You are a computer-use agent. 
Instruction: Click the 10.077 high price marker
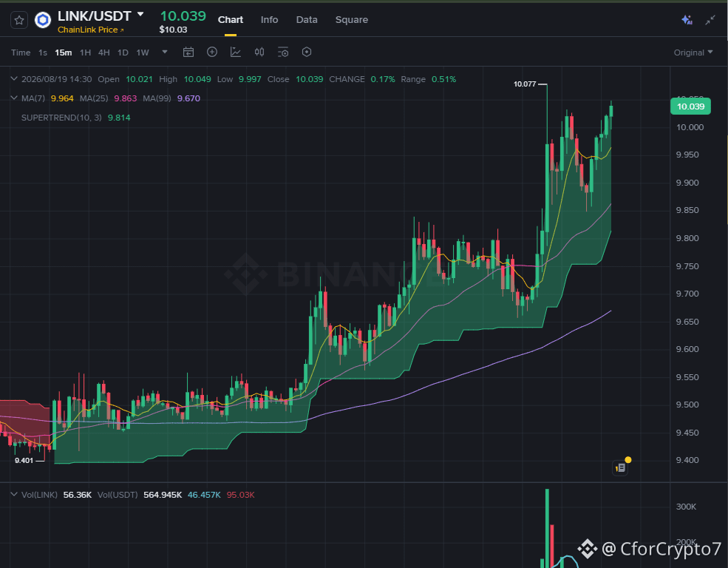coord(525,84)
